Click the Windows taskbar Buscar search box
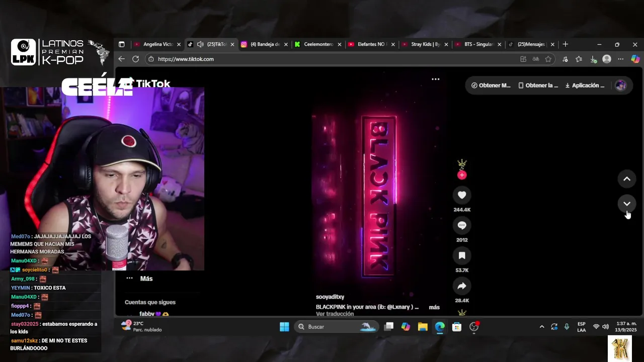The height and width of the screenshot is (362, 644). click(x=336, y=327)
